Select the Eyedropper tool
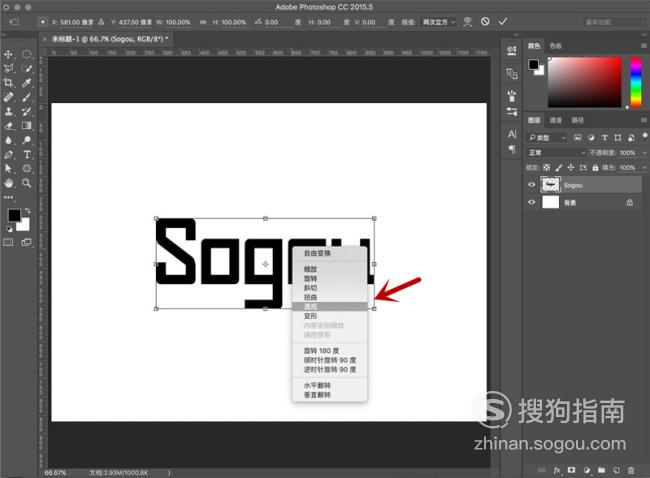 coord(27,82)
